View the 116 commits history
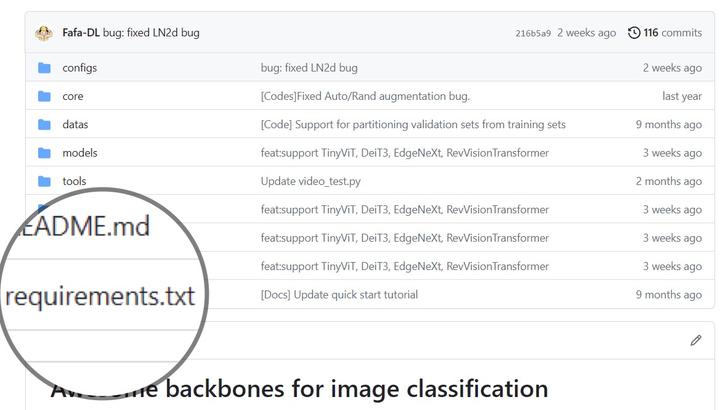720x410 pixels. 672,33
